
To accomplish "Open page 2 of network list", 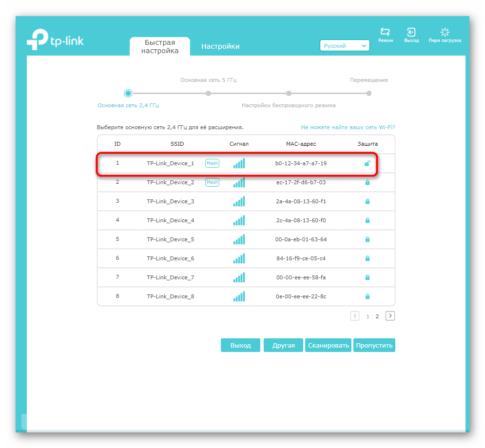I will [x=377, y=316].
